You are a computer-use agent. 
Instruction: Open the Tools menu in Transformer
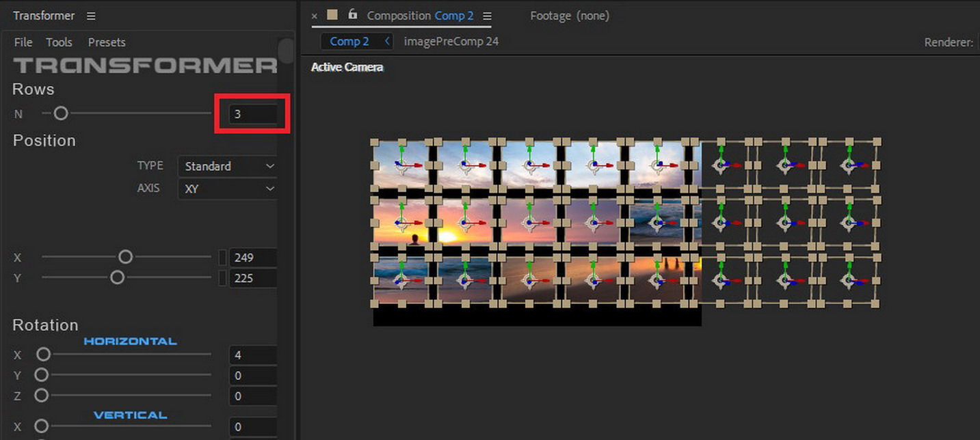[x=59, y=42]
